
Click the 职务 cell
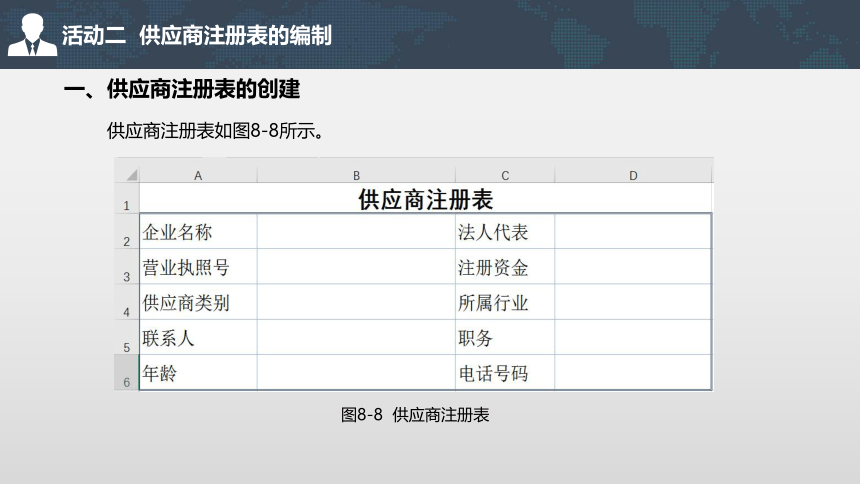click(505, 337)
